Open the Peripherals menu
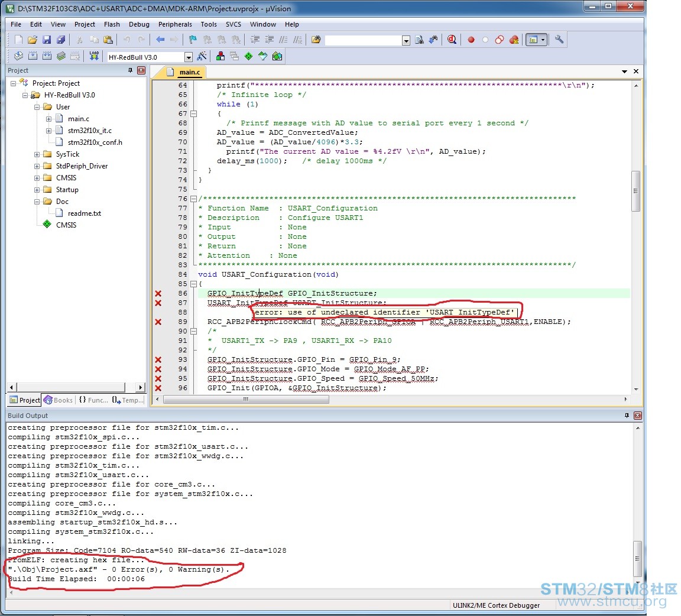The height and width of the screenshot is (616, 681). click(x=175, y=24)
